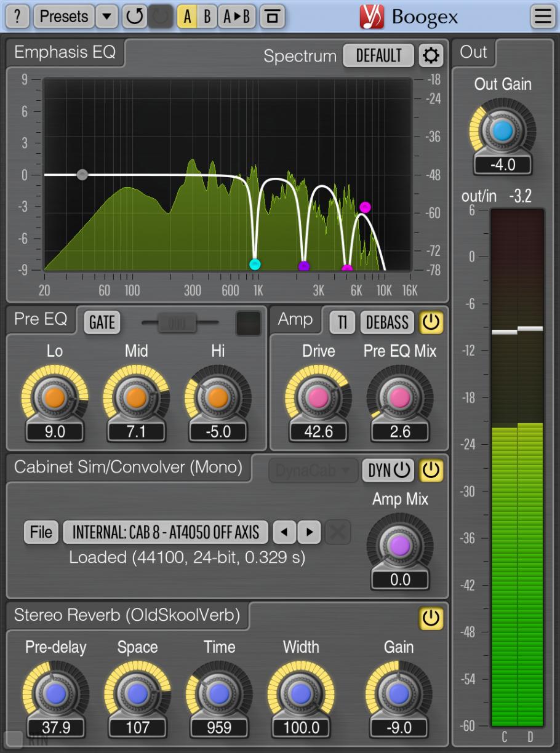Open the hamburger main menu
Viewport: 560px width, 753px height.
click(543, 17)
